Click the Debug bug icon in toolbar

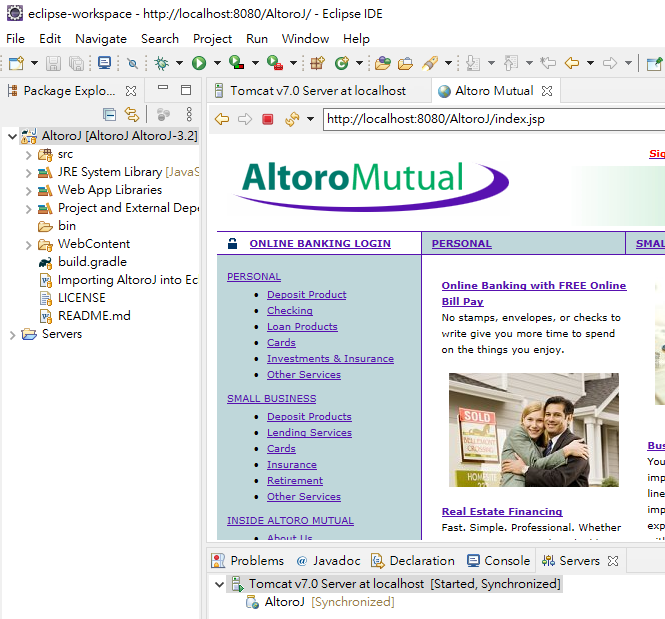coord(161,63)
